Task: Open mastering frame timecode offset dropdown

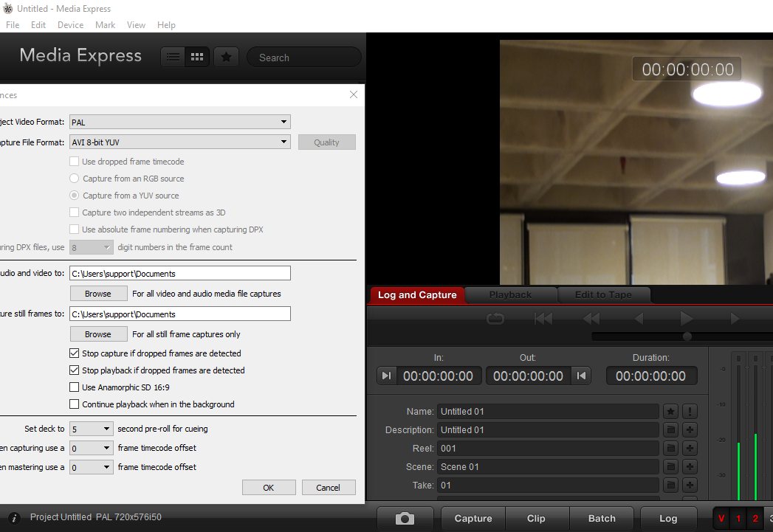Action: coord(92,468)
